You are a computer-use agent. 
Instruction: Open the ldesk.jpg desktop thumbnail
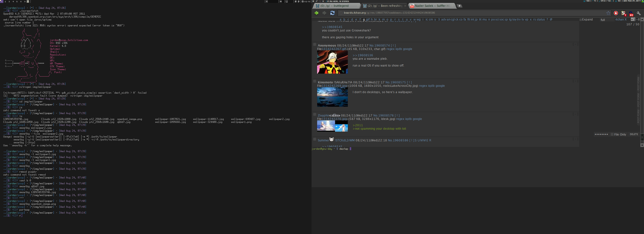(332, 126)
